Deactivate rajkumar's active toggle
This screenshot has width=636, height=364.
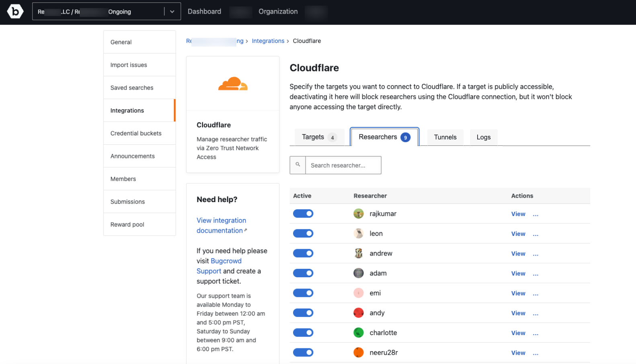click(x=303, y=214)
